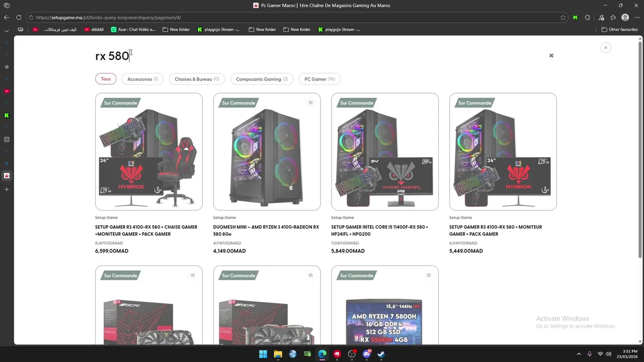Add this page to favourites (star)
Viewport: 644px width, 362px height.
[x=563, y=17]
